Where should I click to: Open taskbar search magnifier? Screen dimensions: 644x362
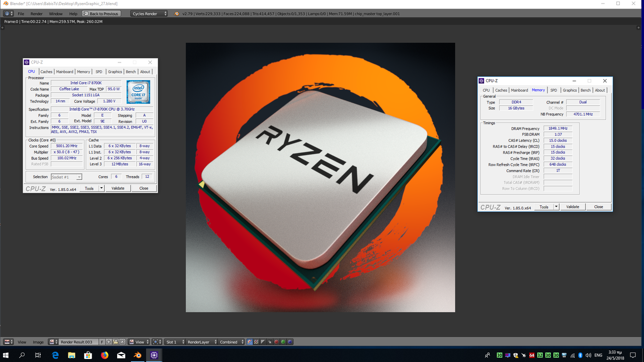click(22, 355)
